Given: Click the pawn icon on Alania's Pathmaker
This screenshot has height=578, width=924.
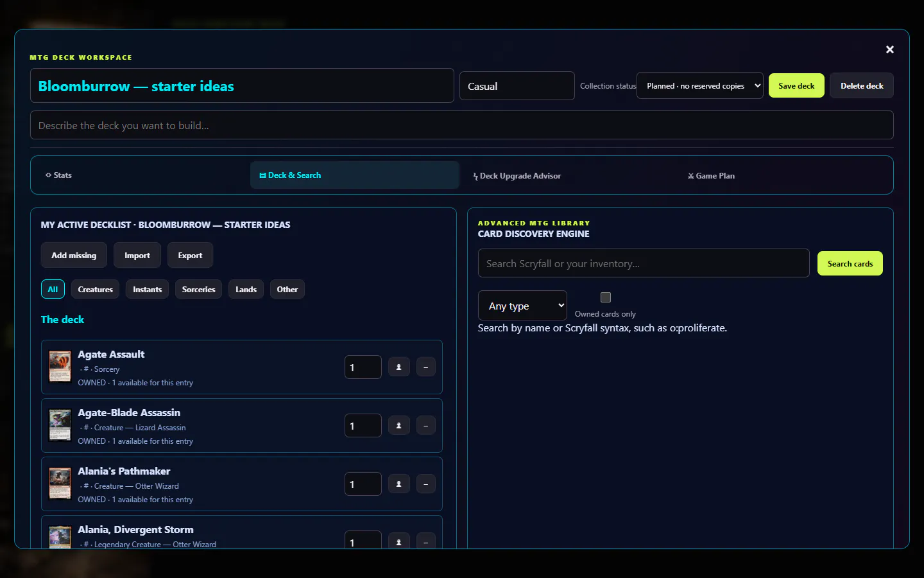Looking at the screenshot, I should coord(398,484).
